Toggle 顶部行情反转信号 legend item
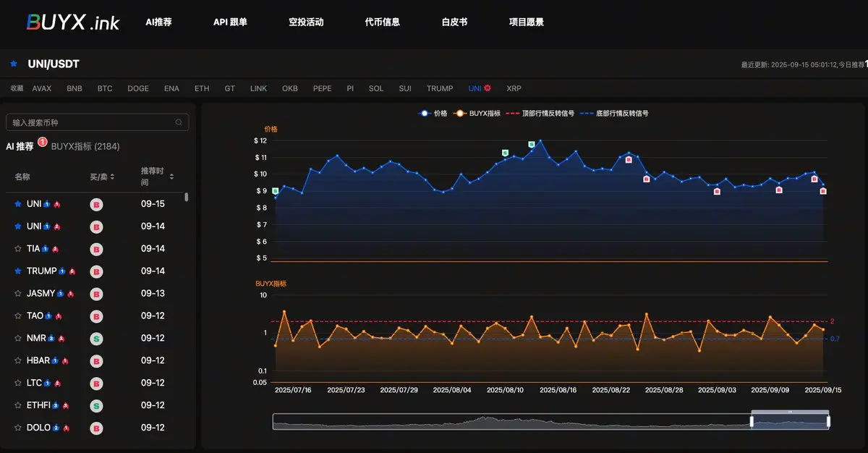The image size is (868, 453). tap(541, 114)
